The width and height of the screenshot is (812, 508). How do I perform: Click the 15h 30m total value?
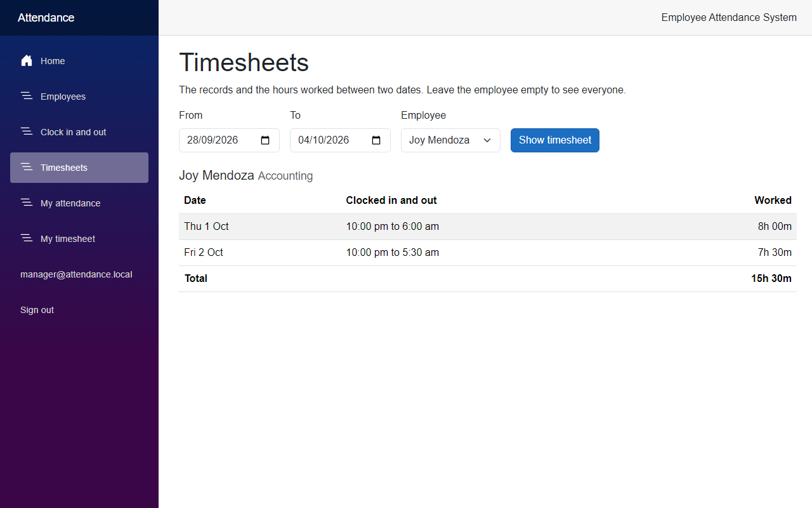771,279
